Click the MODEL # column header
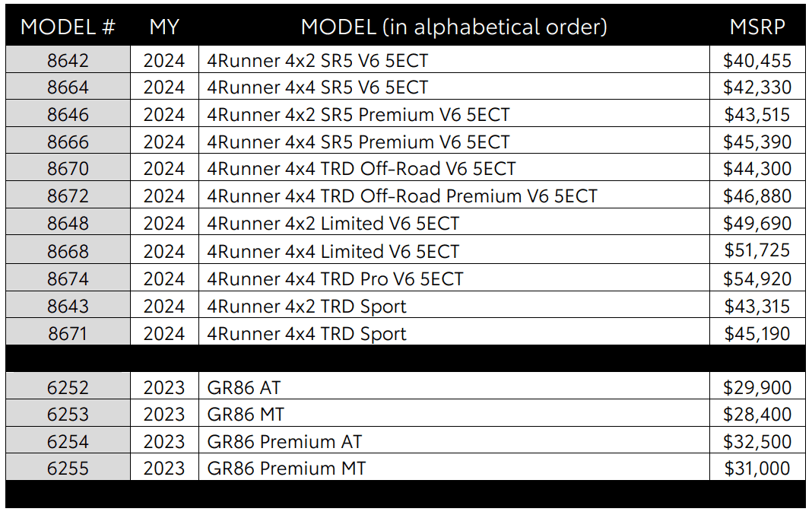This screenshot has height=515, width=812. 68,27
